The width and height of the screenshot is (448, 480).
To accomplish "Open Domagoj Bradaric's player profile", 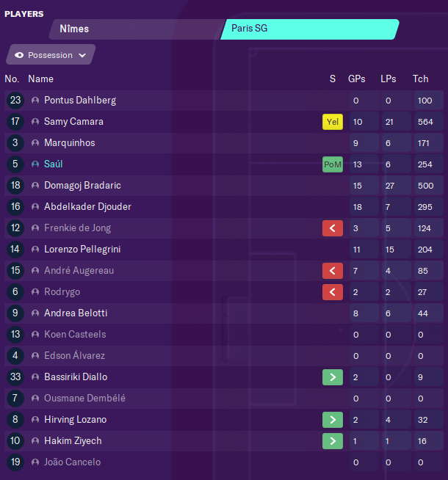I will [x=82, y=186].
